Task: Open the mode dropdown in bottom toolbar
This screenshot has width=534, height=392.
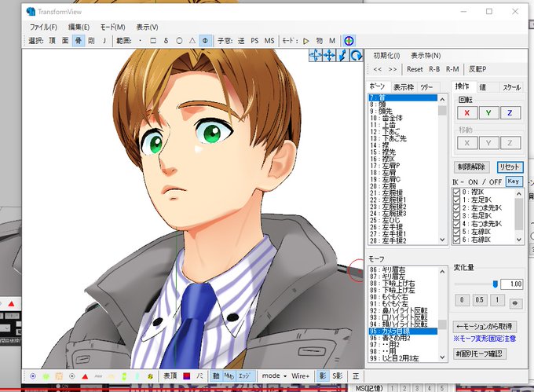Action: point(274,376)
